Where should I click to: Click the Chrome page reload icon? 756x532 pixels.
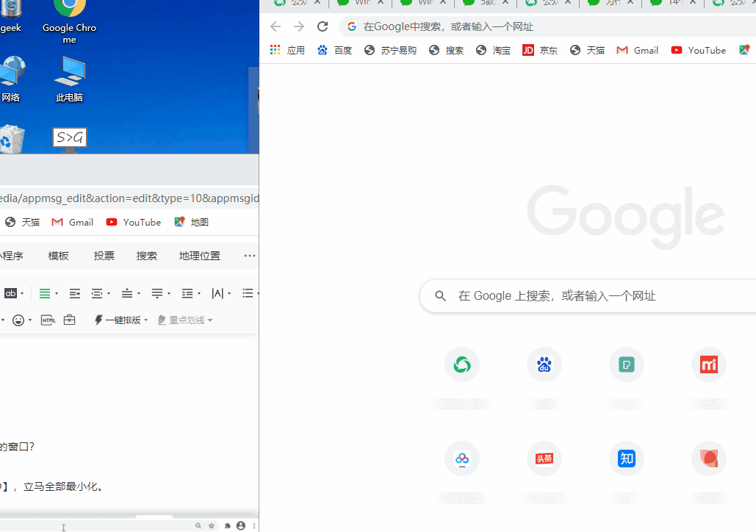pyautogui.click(x=322, y=26)
